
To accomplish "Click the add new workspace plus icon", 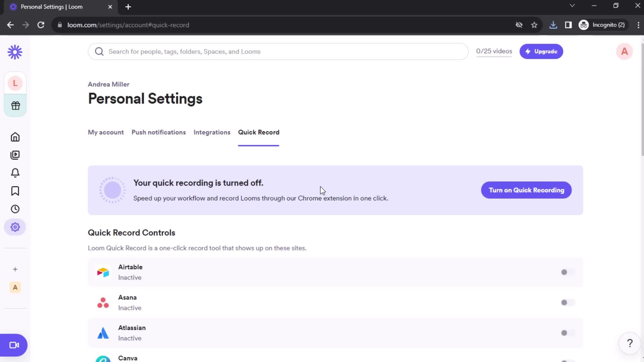I will [x=15, y=269].
